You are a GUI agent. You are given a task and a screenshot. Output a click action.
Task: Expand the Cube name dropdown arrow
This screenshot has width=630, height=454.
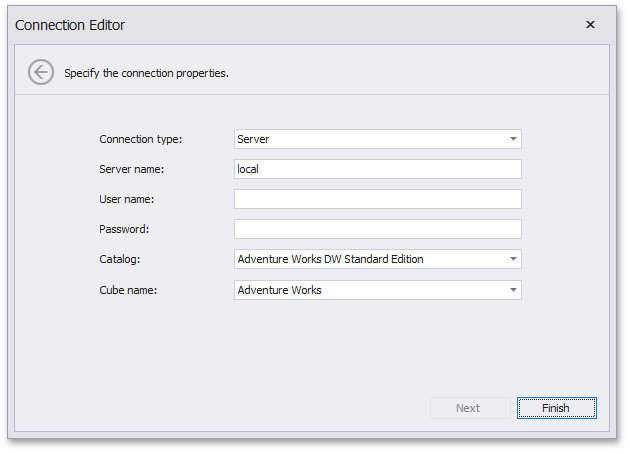(513, 290)
